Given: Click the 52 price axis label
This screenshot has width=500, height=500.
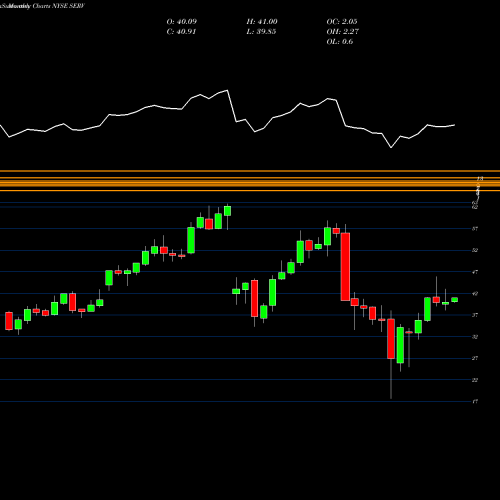Looking at the screenshot, I should (475, 250).
